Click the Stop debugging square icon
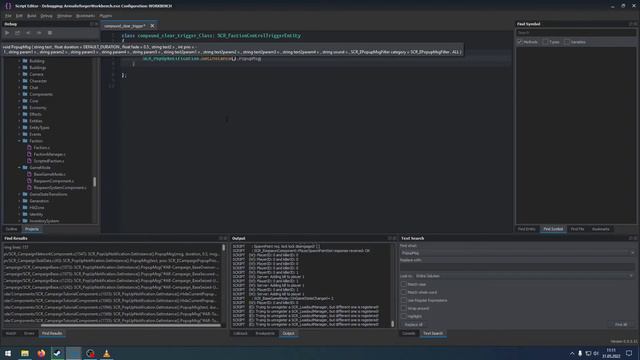Screen dimensions: 640x360 [50, 33]
